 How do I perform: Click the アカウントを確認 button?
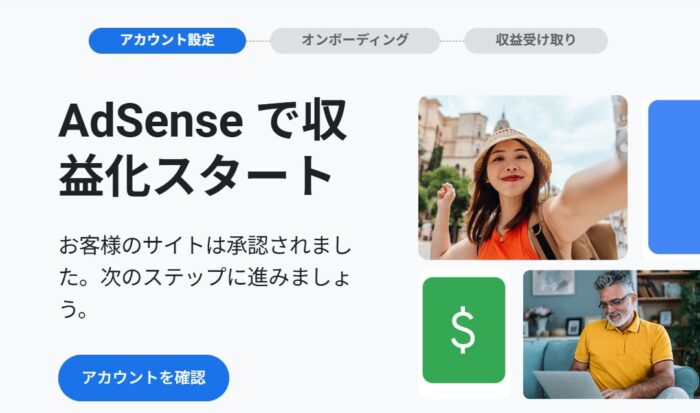coord(144,378)
